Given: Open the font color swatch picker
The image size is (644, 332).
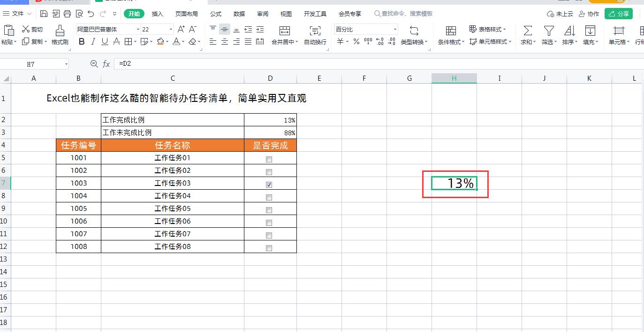Looking at the screenshot, I should click(x=182, y=42).
